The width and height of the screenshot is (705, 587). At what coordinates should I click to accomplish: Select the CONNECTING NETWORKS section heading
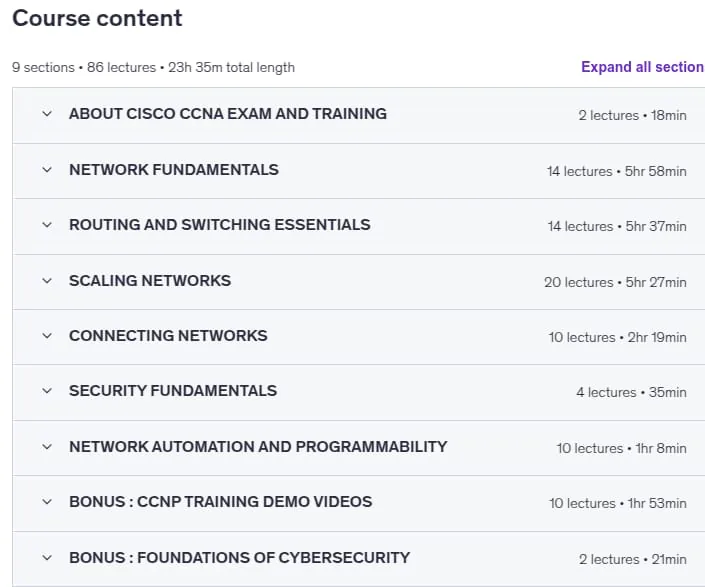click(168, 335)
